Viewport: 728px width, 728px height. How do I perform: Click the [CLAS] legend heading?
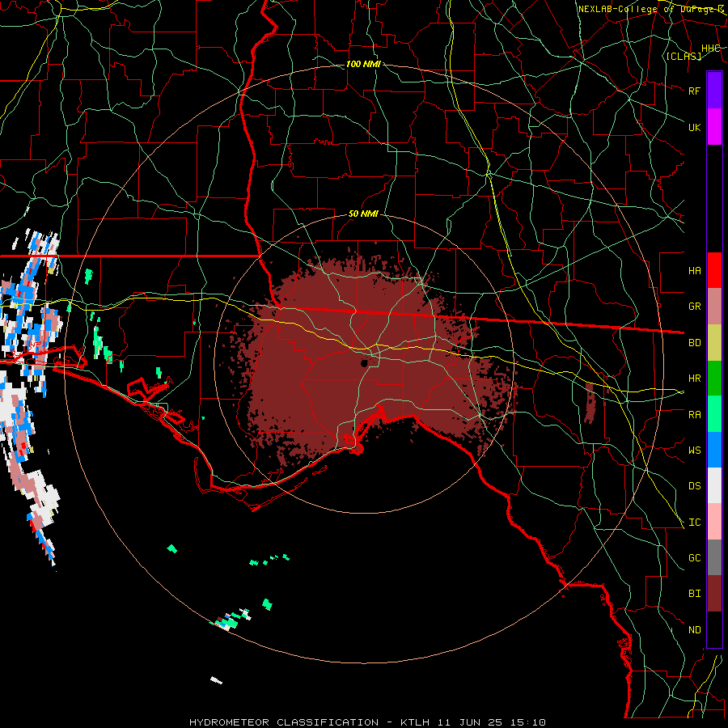[684, 56]
